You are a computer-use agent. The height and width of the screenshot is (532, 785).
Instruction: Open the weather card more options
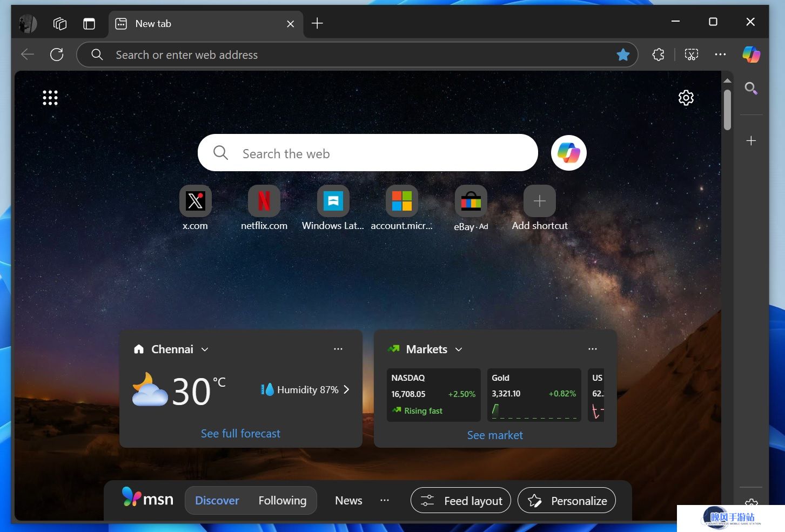338,349
